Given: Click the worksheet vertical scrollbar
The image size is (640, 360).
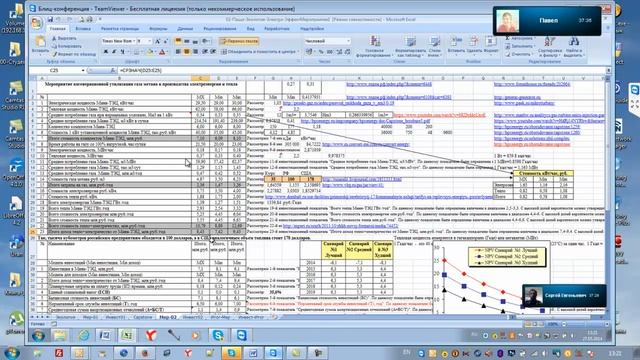Looking at the screenshot, I should tap(608, 196).
